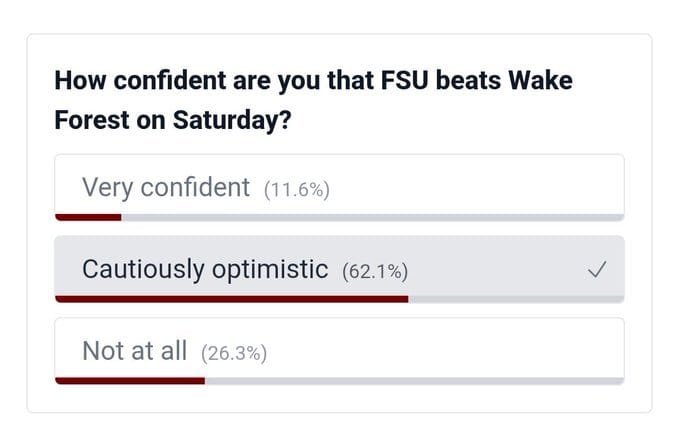Click the checkmark beside Cautiously optimistic
The width and height of the screenshot is (679, 446).
click(x=597, y=269)
